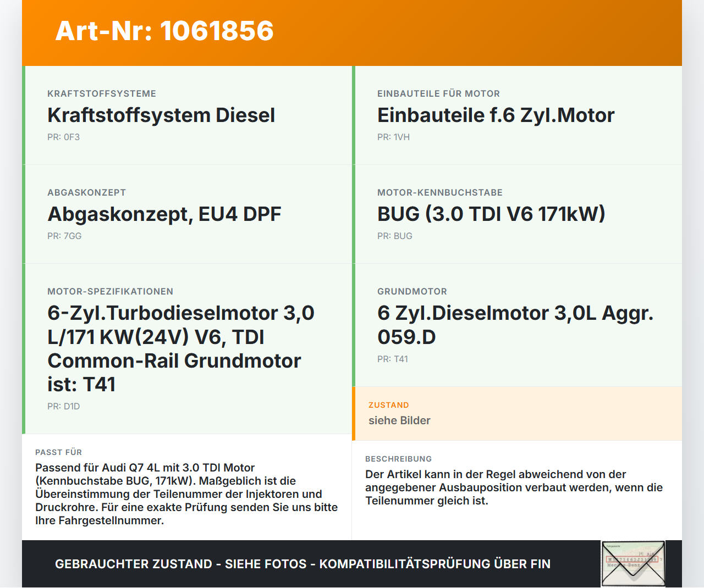Click the 'BESCHREIBUNG' section label
This screenshot has height=588, width=704.
pos(399,459)
